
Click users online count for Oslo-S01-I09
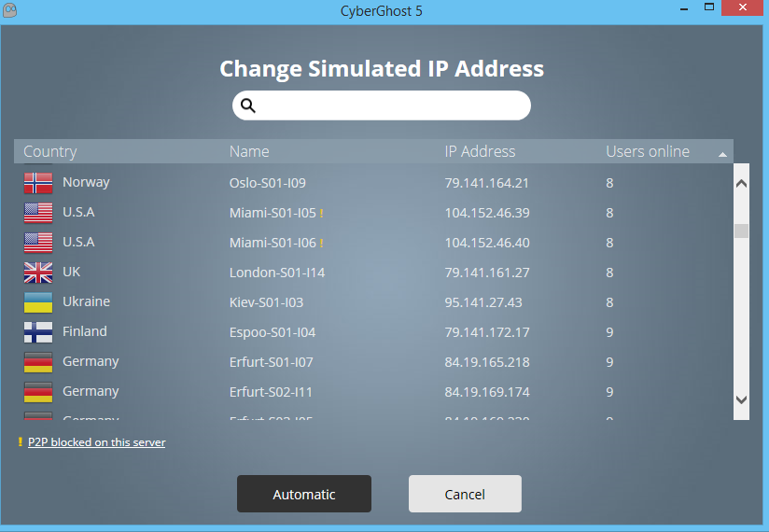[x=609, y=183]
